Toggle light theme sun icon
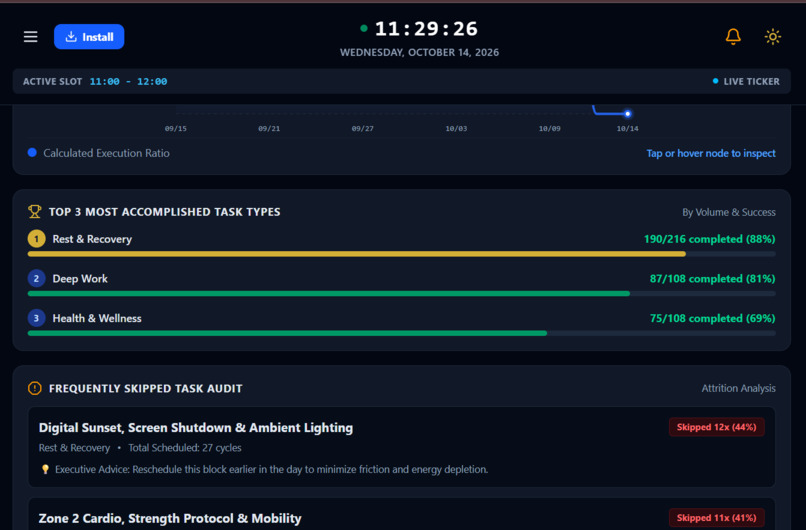The width and height of the screenshot is (806, 530). click(773, 36)
